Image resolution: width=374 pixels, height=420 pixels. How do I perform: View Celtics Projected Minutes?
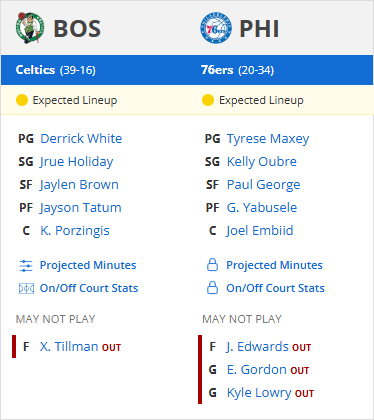[x=88, y=265]
